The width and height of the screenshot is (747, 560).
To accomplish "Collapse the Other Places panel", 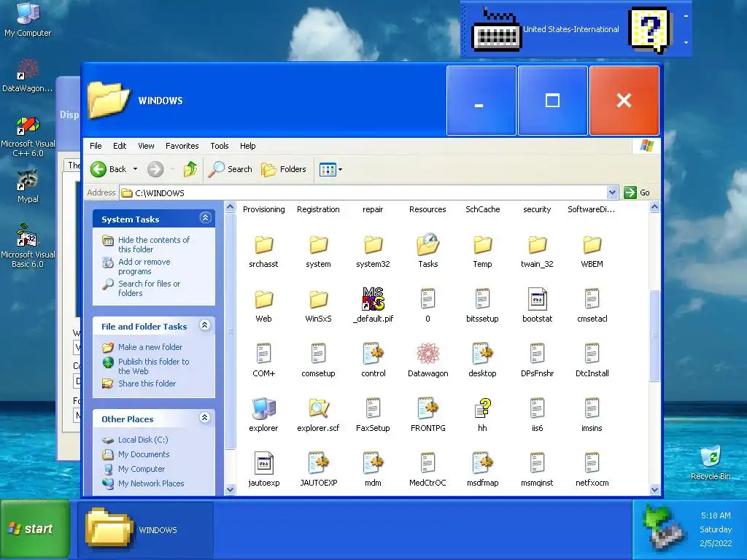I will pos(205,418).
